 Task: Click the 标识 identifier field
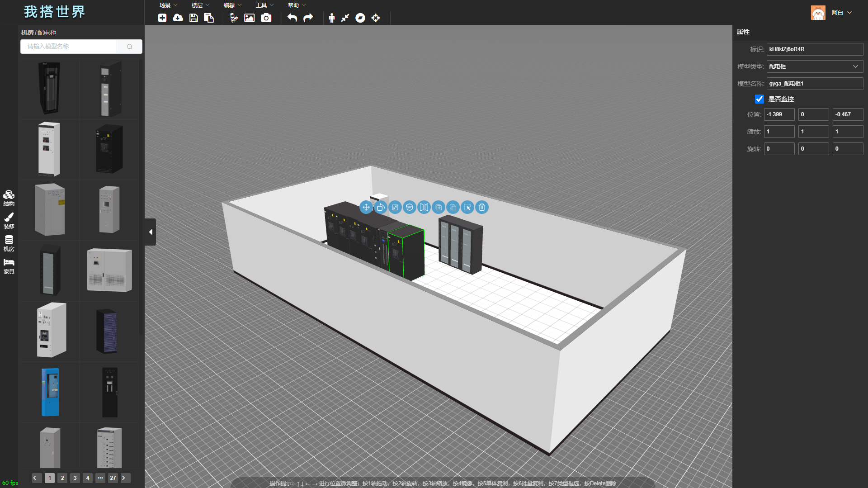(x=815, y=49)
